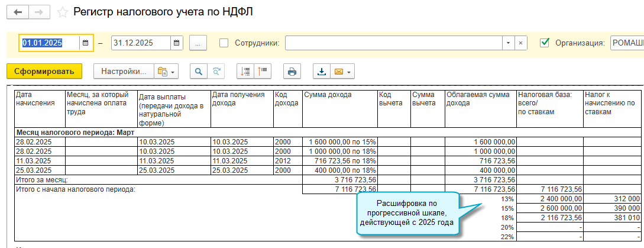Select tax base value 2 600 000,00
This screenshot has height=248, width=644.
click(549, 208)
